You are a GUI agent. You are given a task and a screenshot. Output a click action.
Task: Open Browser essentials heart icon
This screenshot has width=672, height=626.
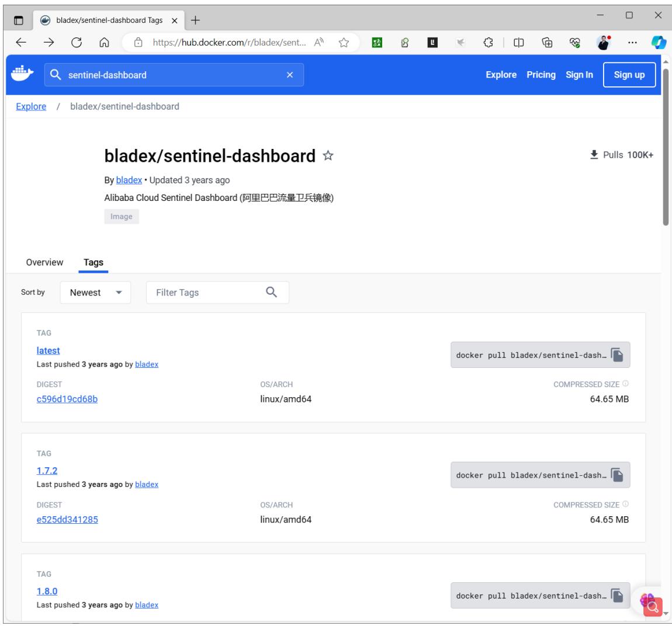pos(575,43)
